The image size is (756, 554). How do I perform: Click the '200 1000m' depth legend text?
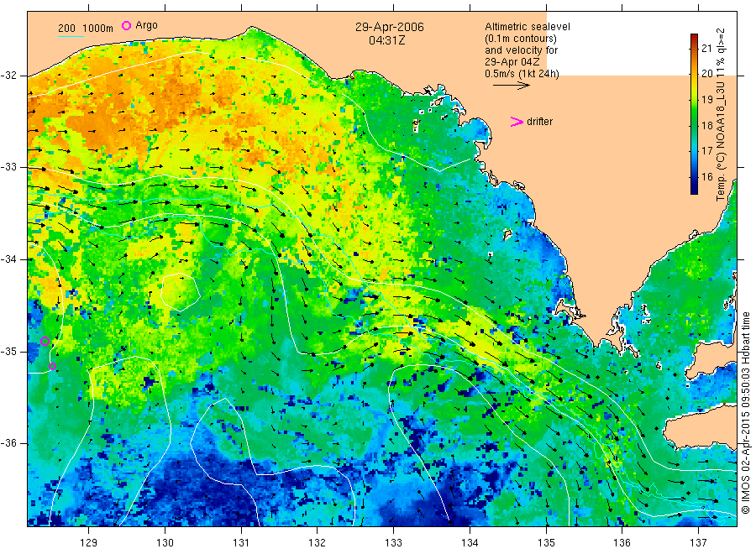(86, 29)
